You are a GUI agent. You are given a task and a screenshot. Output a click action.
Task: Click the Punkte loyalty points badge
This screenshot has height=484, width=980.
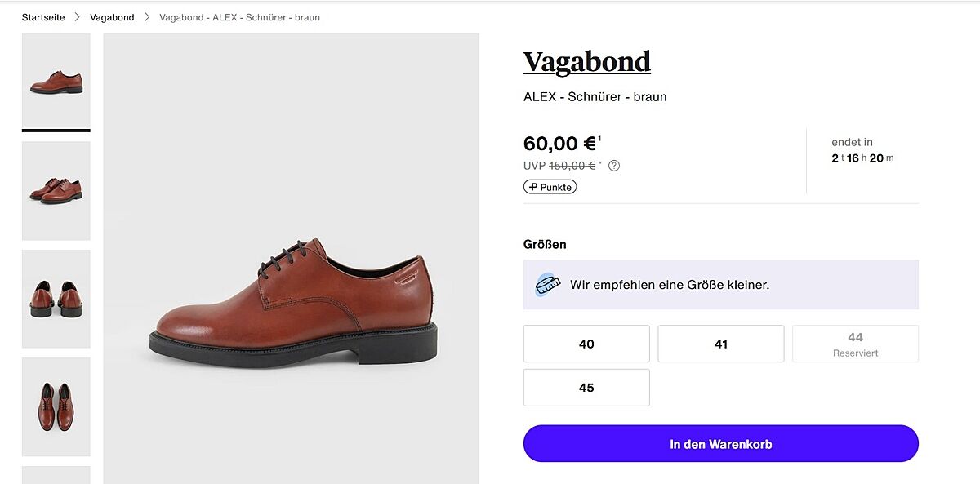(x=550, y=187)
